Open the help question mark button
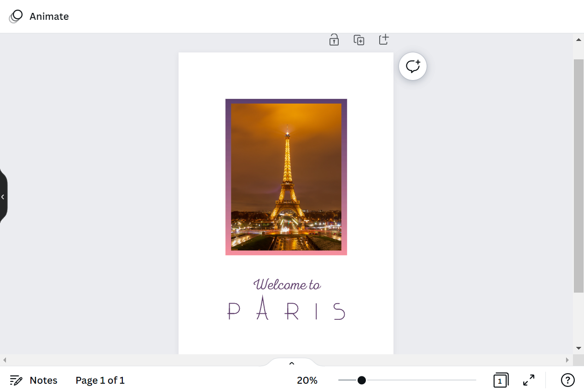 click(568, 380)
